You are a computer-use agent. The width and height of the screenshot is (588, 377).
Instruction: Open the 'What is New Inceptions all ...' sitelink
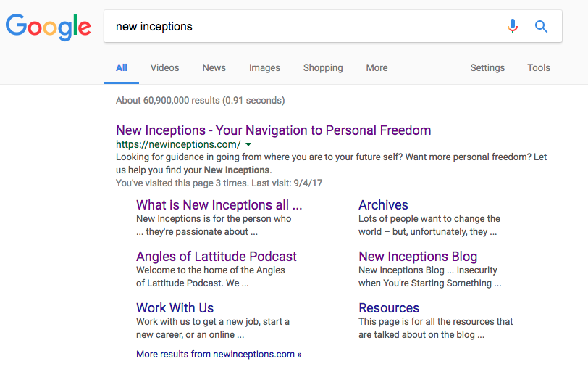click(219, 205)
